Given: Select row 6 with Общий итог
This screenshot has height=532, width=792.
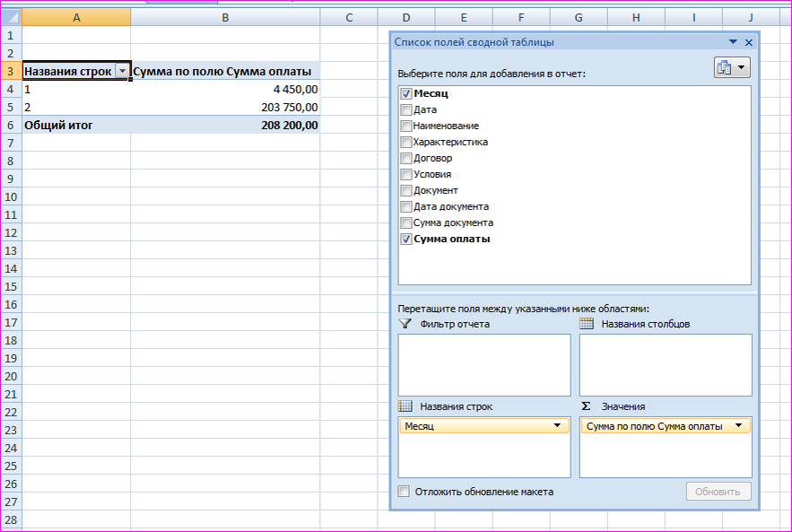Looking at the screenshot, I should coord(10,125).
